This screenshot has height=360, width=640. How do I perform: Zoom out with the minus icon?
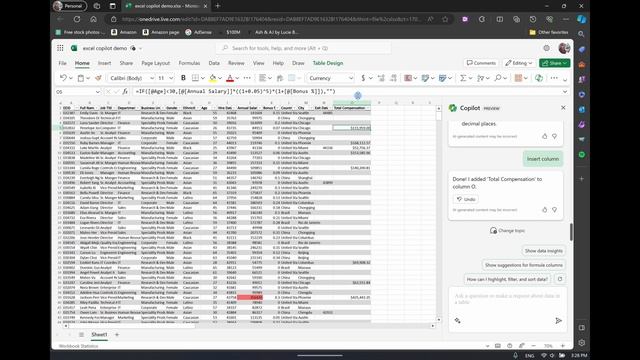(x=533, y=346)
